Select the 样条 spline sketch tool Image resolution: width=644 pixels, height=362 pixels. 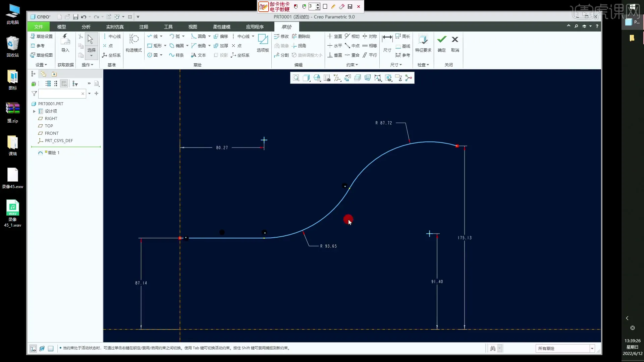click(x=176, y=55)
